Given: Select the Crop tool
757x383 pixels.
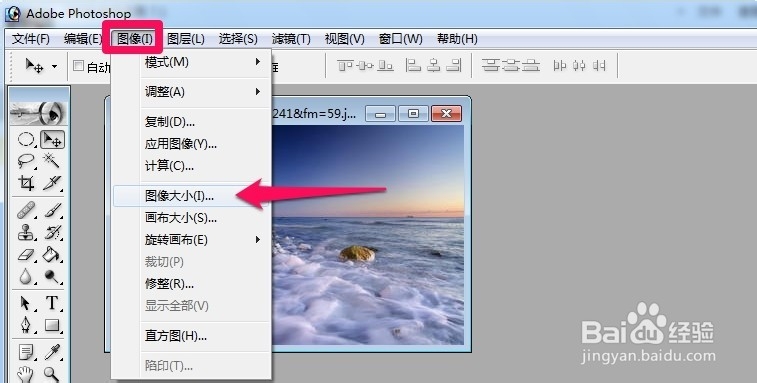Looking at the screenshot, I should [x=26, y=183].
